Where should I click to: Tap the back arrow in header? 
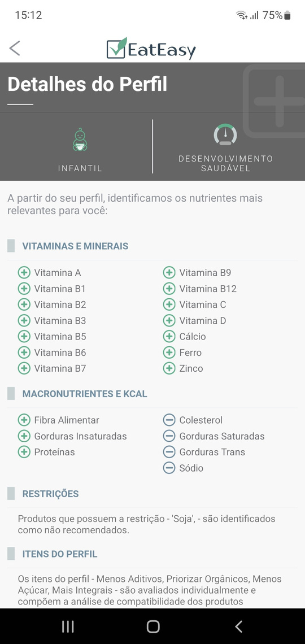coord(15,48)
